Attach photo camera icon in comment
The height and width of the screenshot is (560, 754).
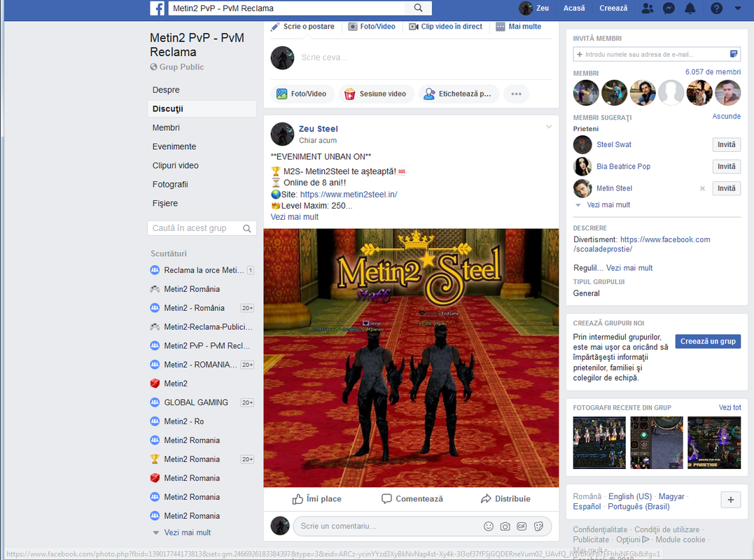tap(505, 526)
